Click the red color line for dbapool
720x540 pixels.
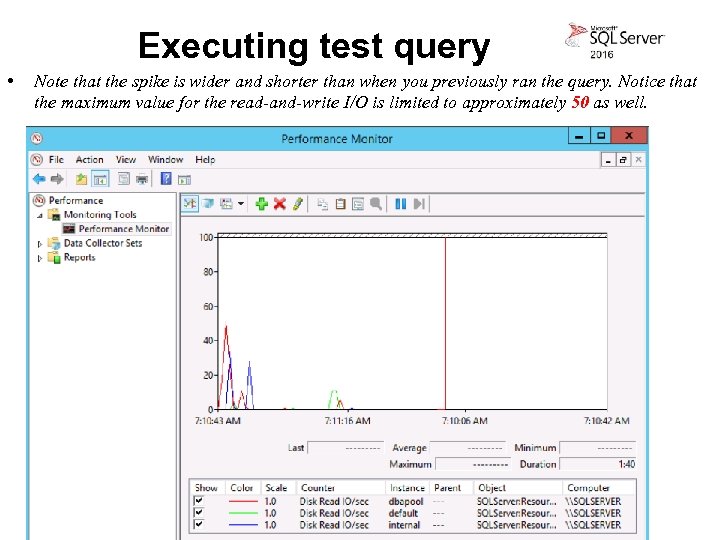click(243, 501)
